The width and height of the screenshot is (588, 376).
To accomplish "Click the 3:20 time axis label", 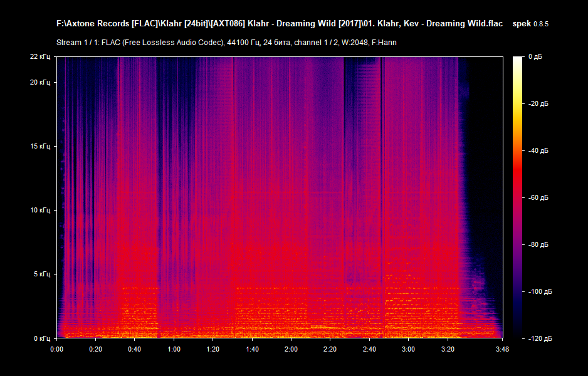I will (x=448, y=350).
